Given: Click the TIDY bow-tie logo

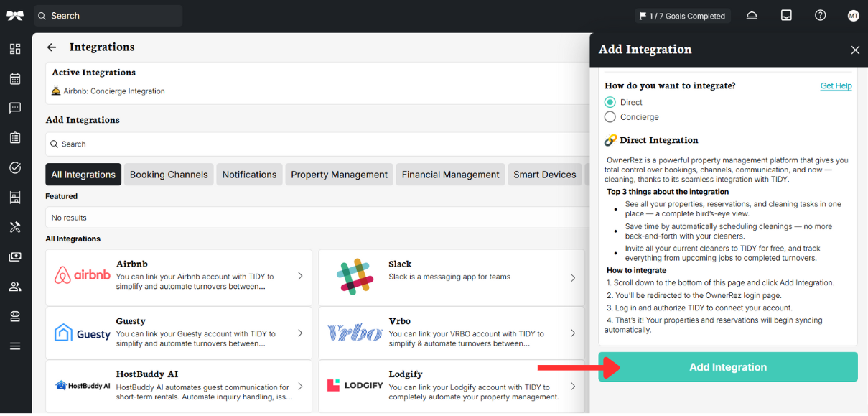Looking at the screenshot, I should click(15, 16).
